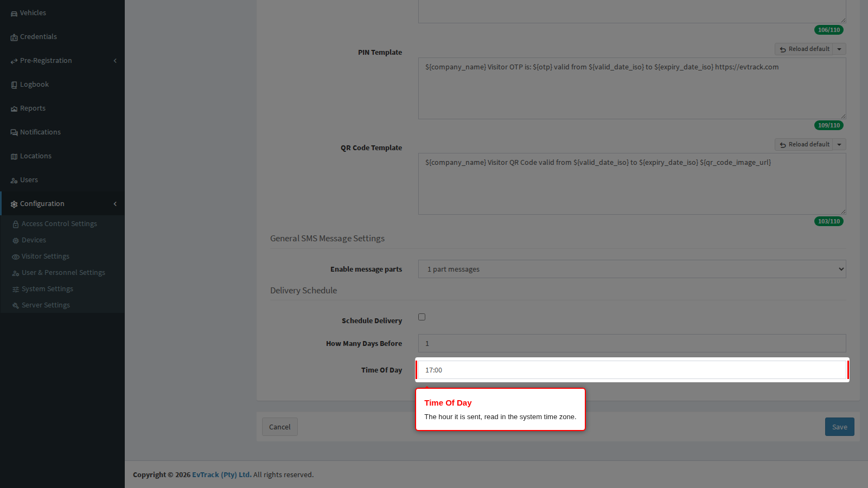Open Server Settings submenu entry

click(x=62, y=305)
